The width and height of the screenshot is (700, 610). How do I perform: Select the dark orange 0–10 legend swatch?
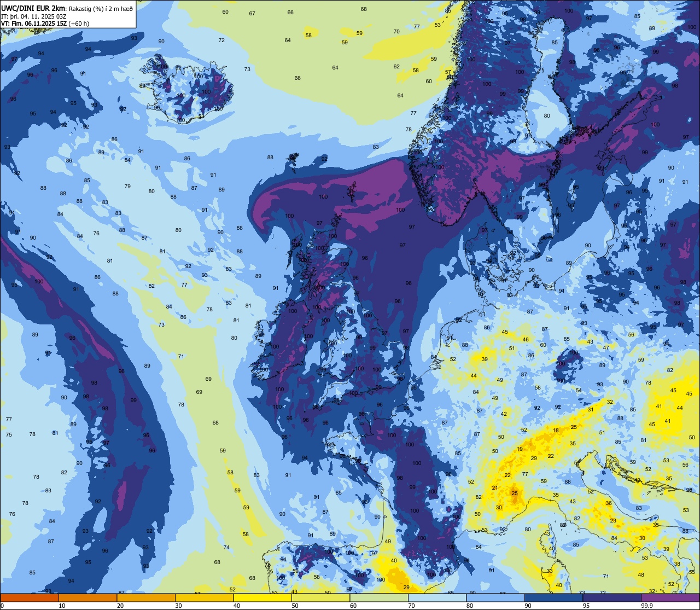[30, 597]
